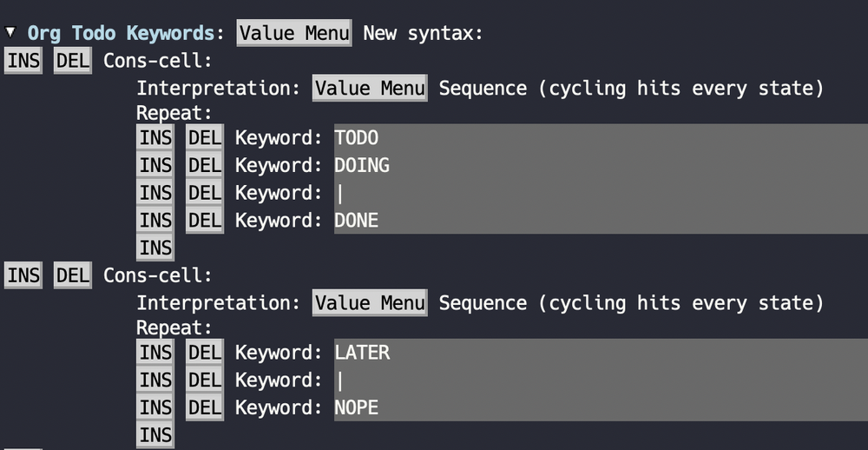
Task: Insert a keyword before NOPE
Action: (155, 407)
